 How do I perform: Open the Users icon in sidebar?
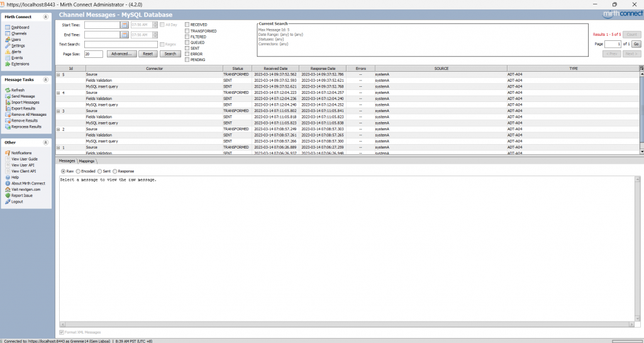pos(8,40)
